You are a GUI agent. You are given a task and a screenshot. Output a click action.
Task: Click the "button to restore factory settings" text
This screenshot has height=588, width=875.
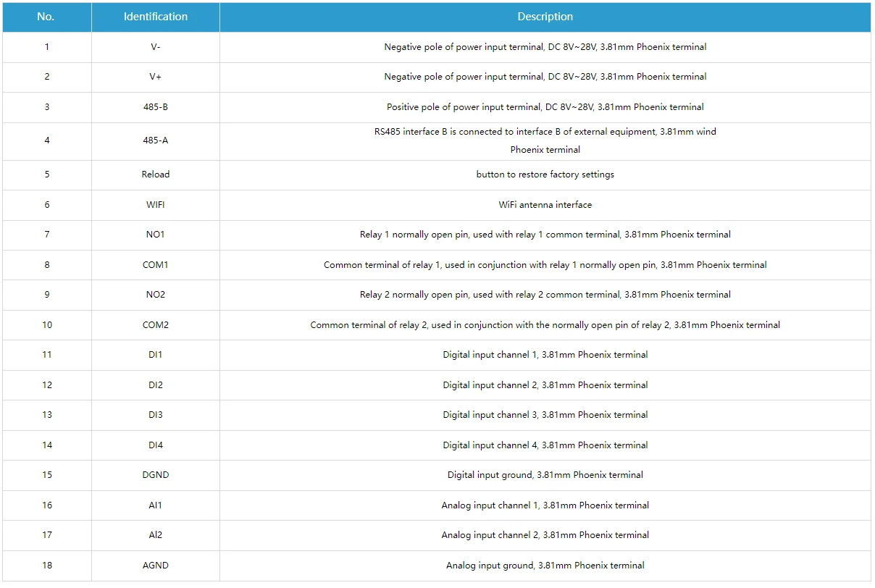tap(545, 175)
